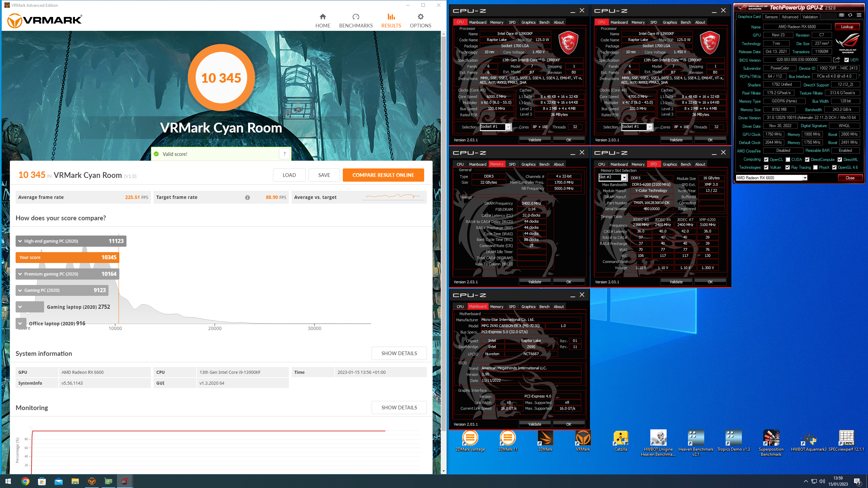Toggle the DirectML checkbox in GPU-Z
The width and height of the screenshot is (868, 488).
click(x=840, y=160)
